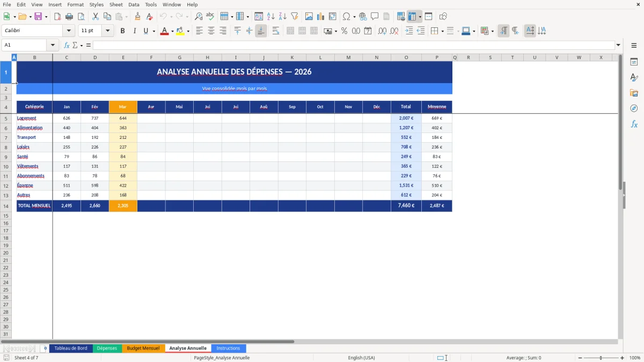The image size is (644, 362).
Task: Click the Save document icon
Action: click(38, 17)
